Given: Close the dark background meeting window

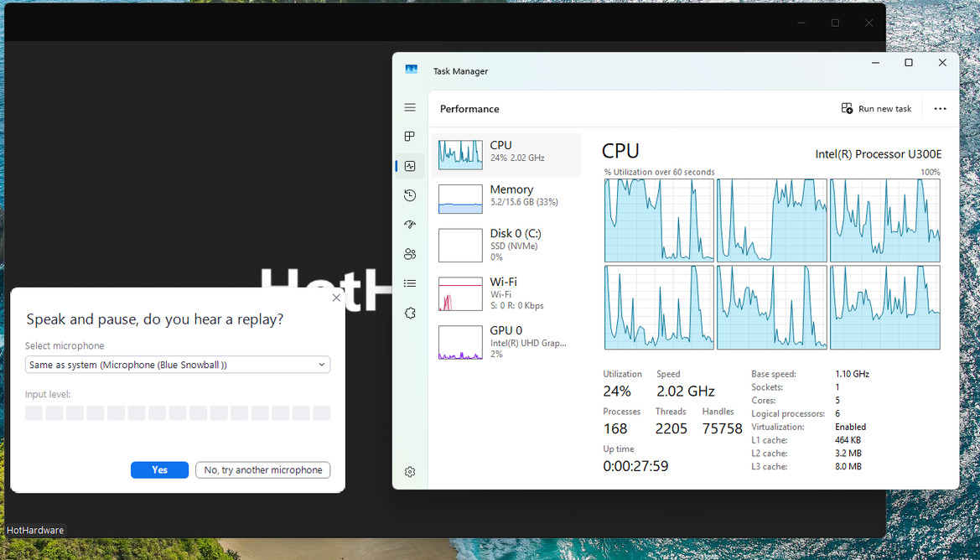Looking at the screenshot, I should tap(869, 23).
